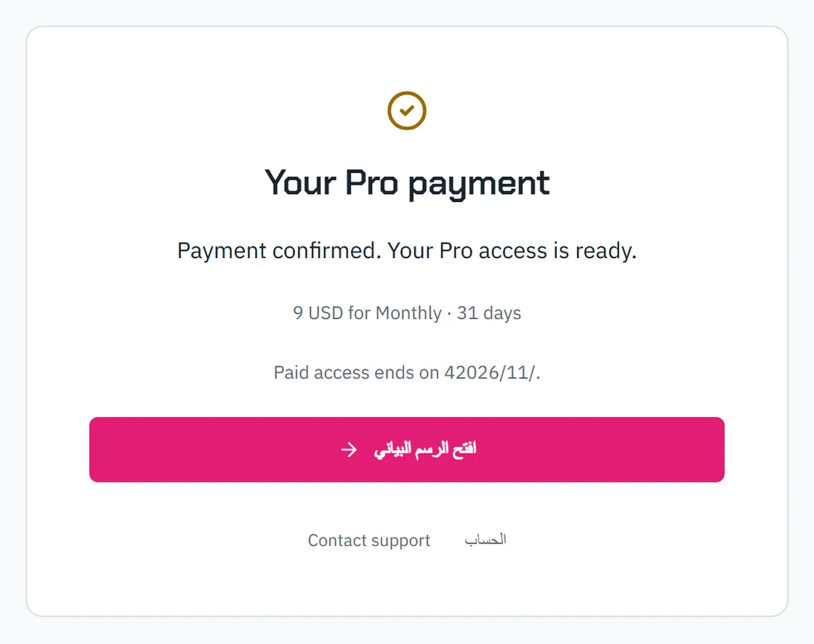Click the expiry date 42026/11/ text
This screenshot has width=814, height=644.
[x=490, y=372]
